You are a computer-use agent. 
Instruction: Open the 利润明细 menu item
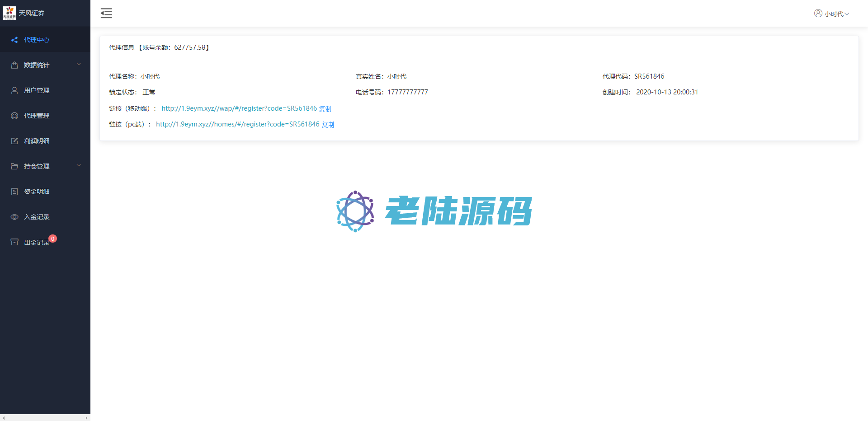[x=45, y=141]
